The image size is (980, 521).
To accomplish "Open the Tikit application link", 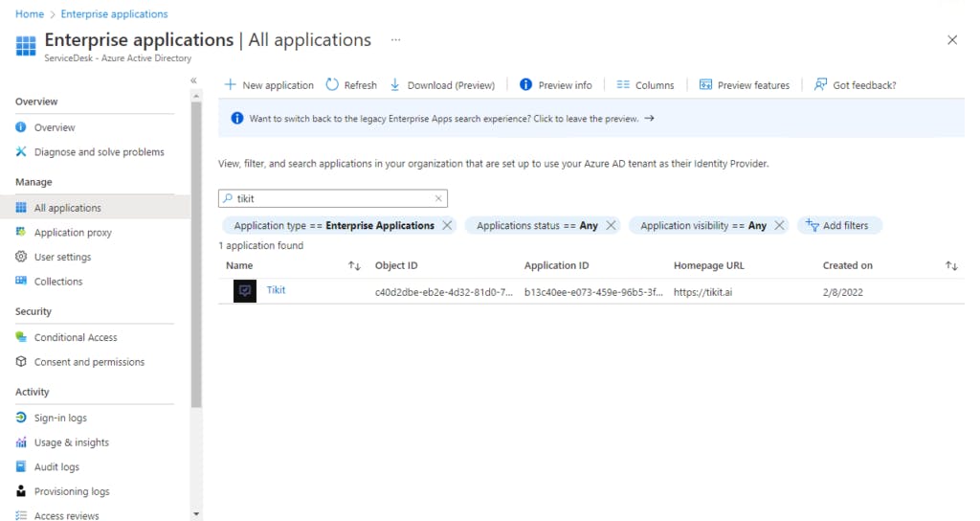I will pyautogui.click(x=276, y=289).
